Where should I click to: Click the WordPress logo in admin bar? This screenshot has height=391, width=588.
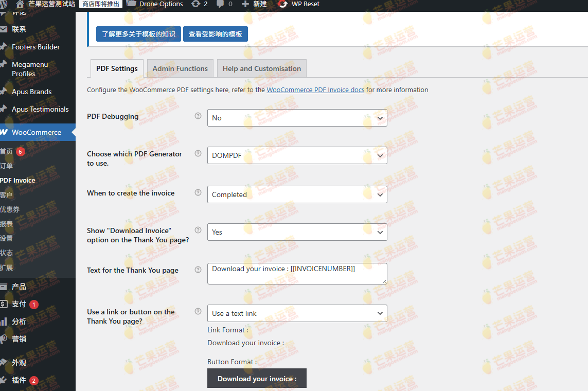(x=4, y=4)
